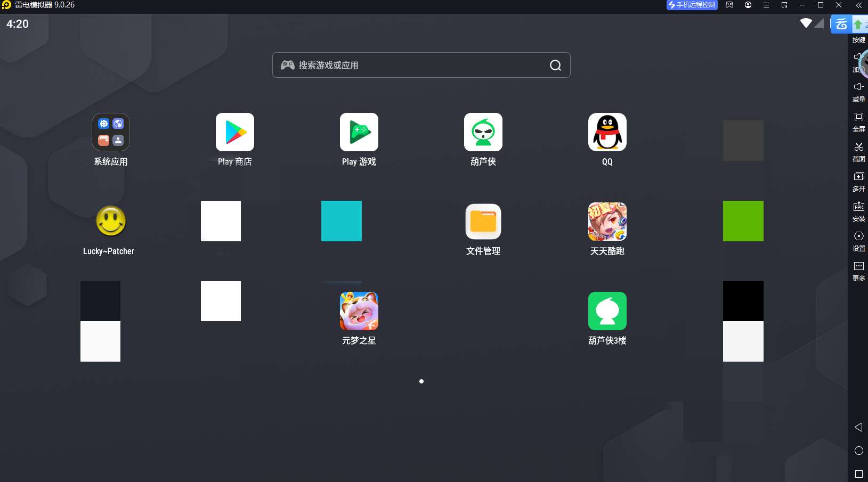The height and width of the screenshot is (482, 868).
Task: Click the green upload arrow icon
Action: [x=858, y=24]
